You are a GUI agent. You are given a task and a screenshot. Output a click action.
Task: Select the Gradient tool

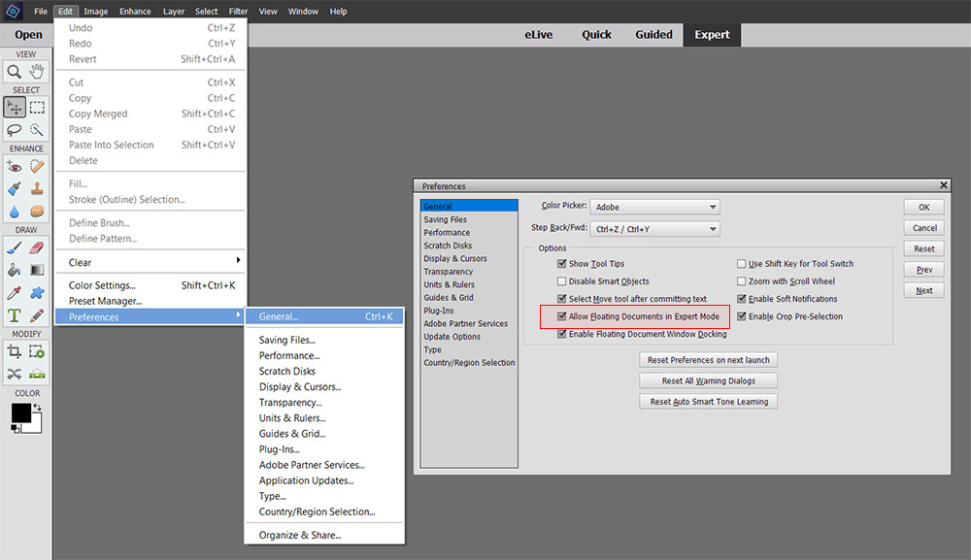coord(37,270)
